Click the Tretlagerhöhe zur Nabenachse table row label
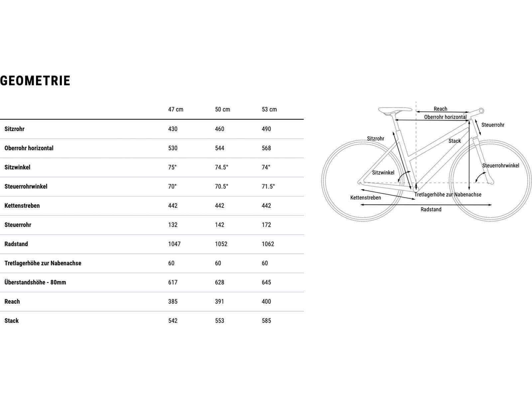Screen dimensions: 532x399 point(43,263)
